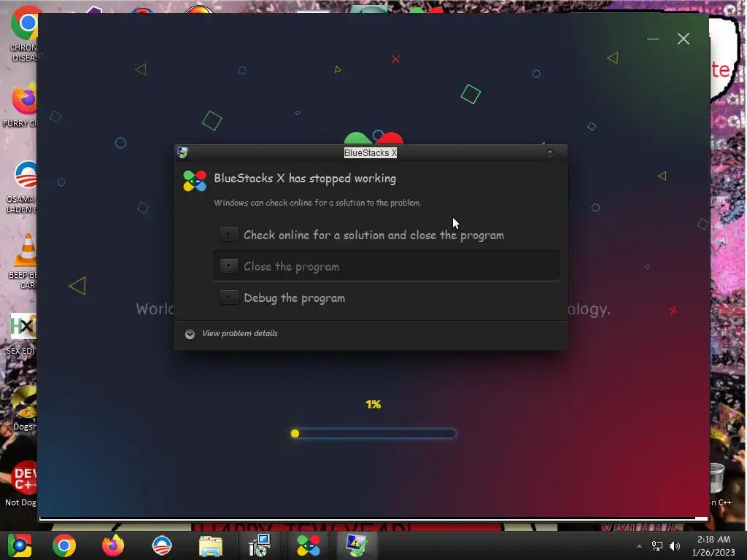Open Chrome desktop shortcut
This screenshot has height=560, width=747.
24,34
